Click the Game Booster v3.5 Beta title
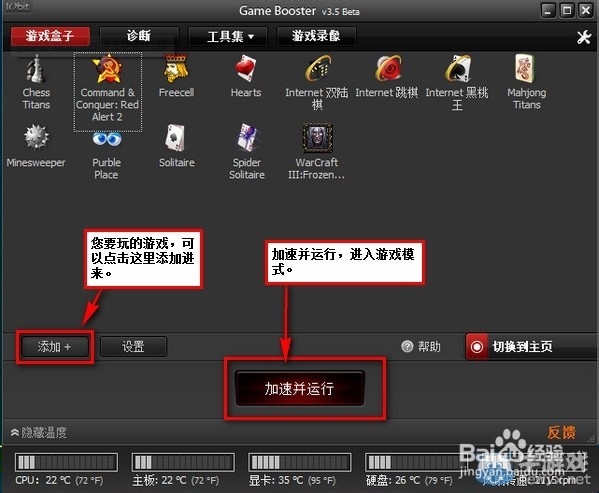The width and height of the screenshot is (599, 493). point(299,11)
